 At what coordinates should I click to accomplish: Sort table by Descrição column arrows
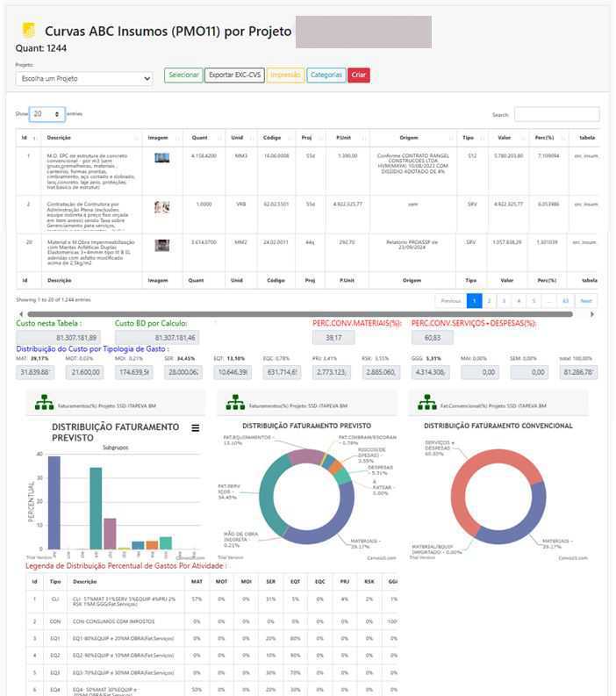coord(136,138)
